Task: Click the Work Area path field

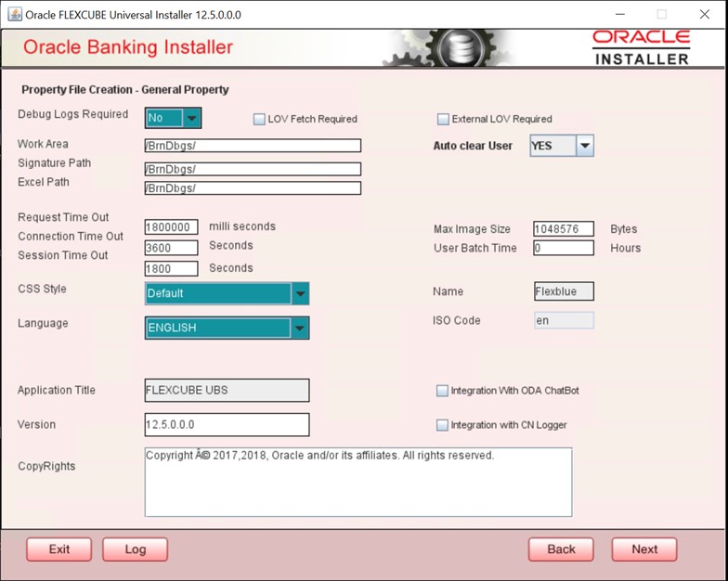Action: pos(253,145)
